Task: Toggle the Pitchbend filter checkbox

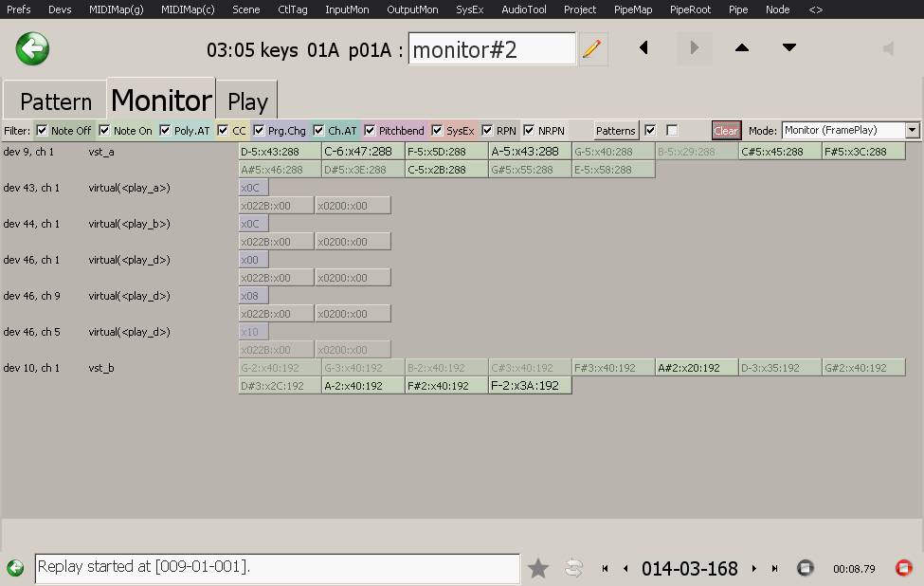Action: pyautogui.click(x=371, y=130)
